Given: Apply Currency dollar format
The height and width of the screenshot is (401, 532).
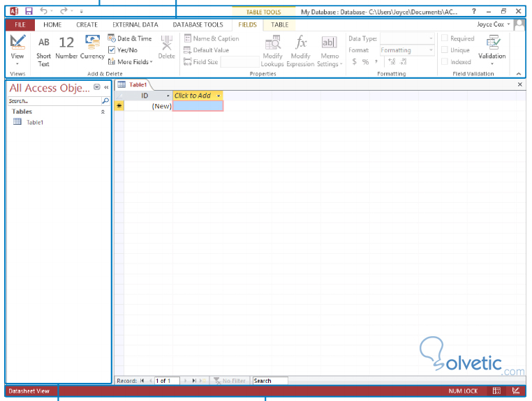Looking at the screenshot, I should tap(354, 61).
